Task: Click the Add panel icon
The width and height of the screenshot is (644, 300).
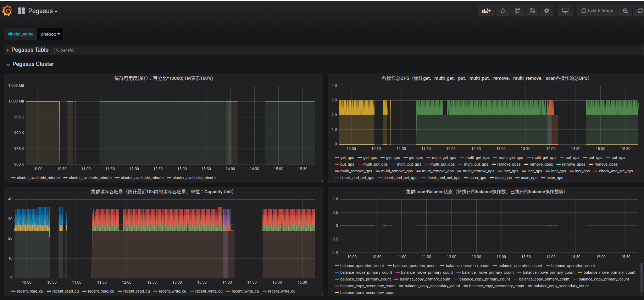Action: point(486,11)
